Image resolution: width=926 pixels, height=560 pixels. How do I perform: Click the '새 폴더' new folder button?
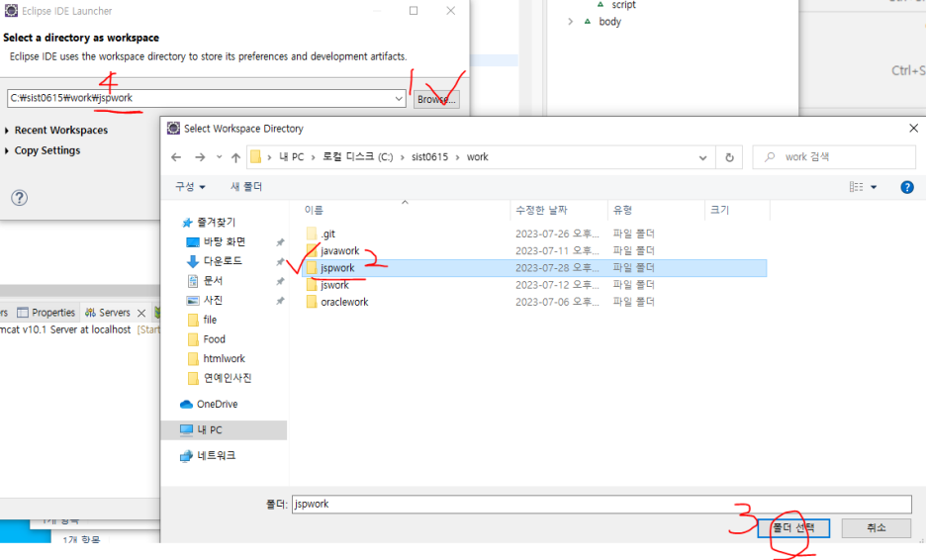[x=246, y=187]
